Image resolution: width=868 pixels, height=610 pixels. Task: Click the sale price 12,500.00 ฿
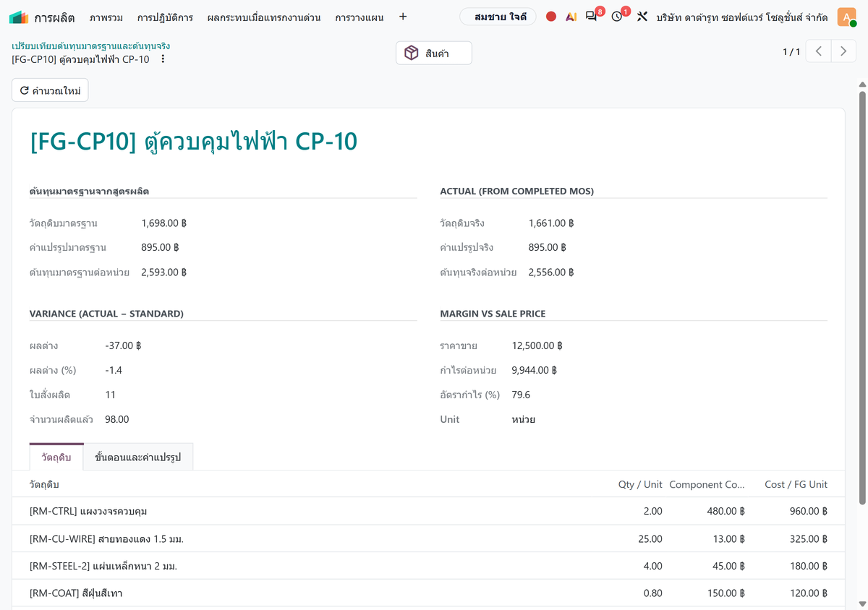(x=537, y=345)
